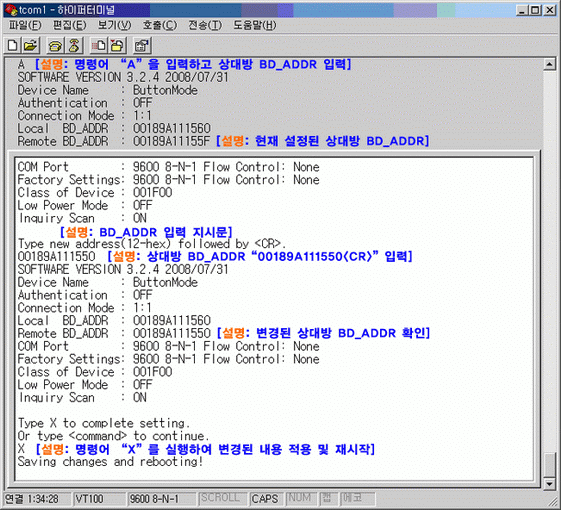Click the 'Type X to complete setting.' line
The height and width of the screenshot is (510, 561).
tap(104, 423)
